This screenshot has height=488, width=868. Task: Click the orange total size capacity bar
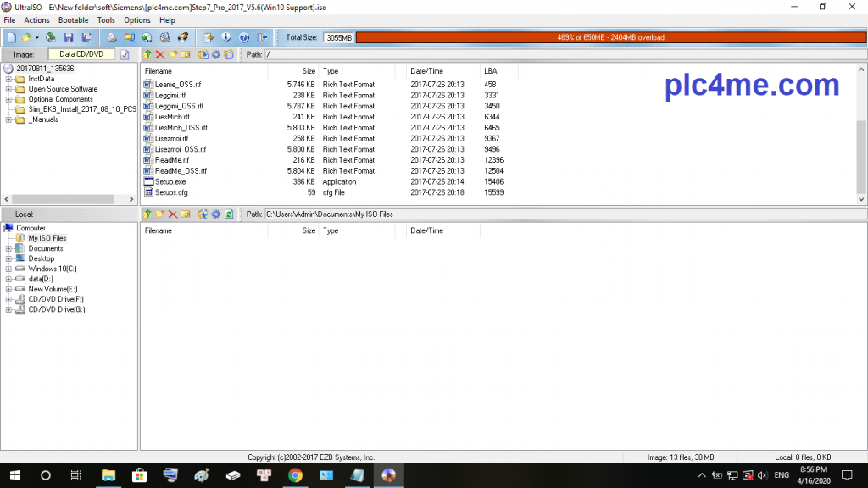point(610,37)
